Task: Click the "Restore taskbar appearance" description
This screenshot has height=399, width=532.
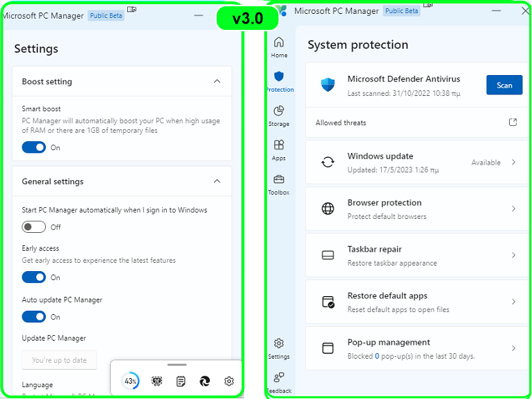Action: click(392, 263)
